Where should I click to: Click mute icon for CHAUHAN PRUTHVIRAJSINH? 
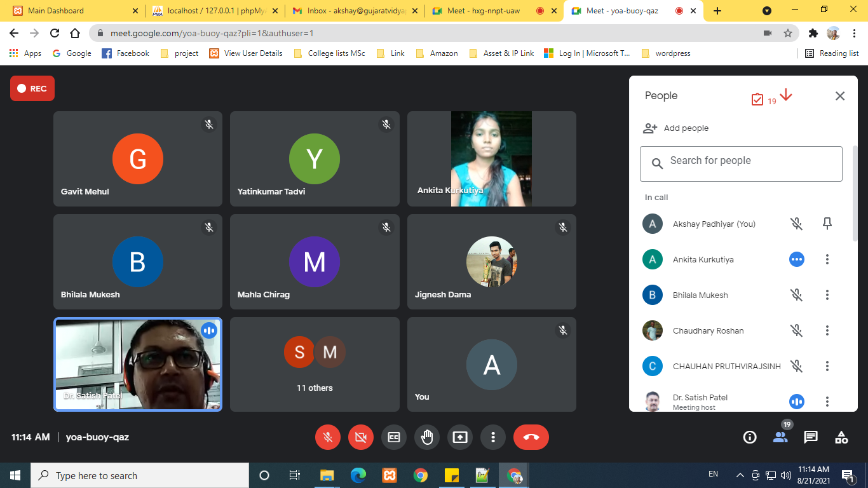(797, 366)
